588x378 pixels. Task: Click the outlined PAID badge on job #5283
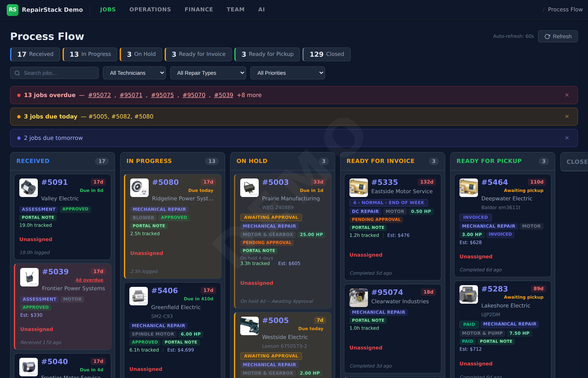click(x=469, y=324)
